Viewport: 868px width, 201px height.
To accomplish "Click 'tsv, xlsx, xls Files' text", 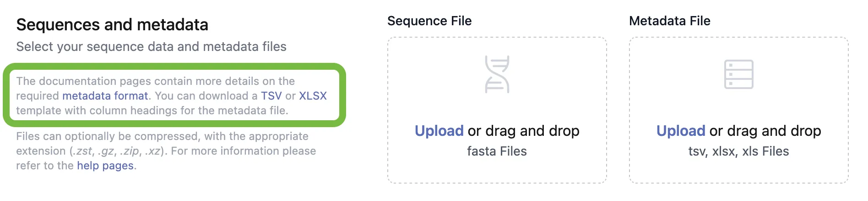I will [x=738, y=151].
